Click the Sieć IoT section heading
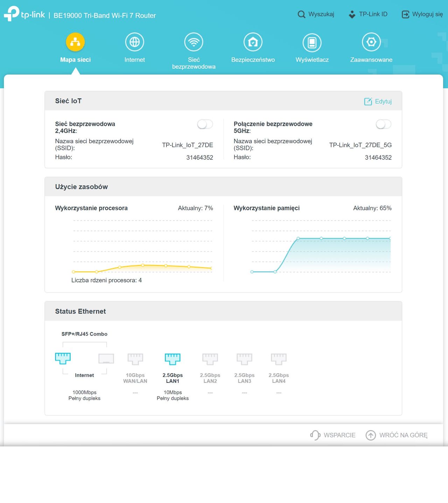Viewport: 448px width, 503px height. click(x=68, y=101)
